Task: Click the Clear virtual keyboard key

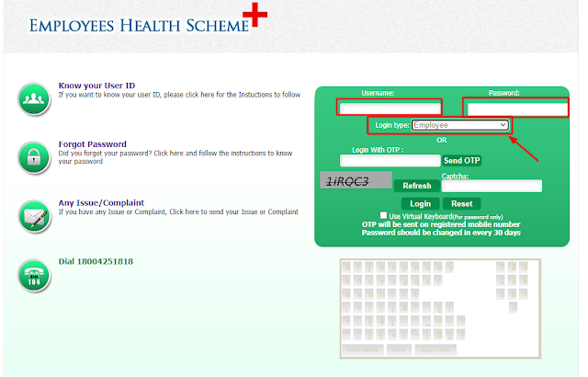Action: click(x=399, y=350)
